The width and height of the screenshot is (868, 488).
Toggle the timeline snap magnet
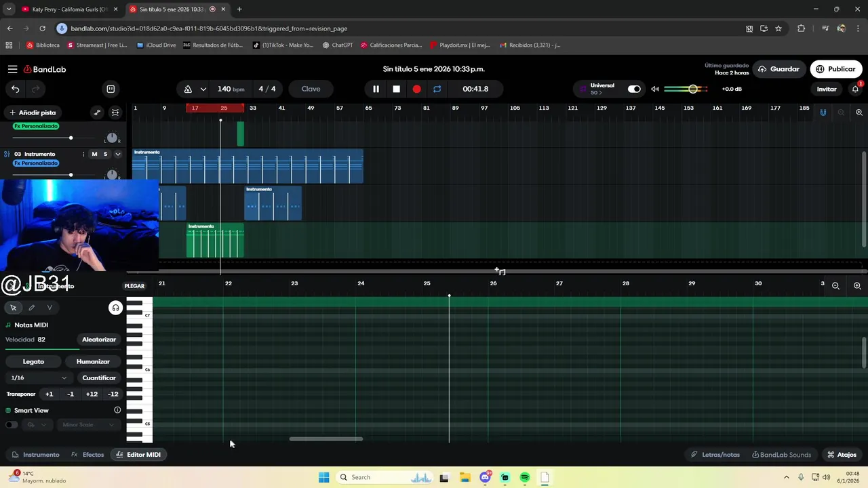[823, 113]
